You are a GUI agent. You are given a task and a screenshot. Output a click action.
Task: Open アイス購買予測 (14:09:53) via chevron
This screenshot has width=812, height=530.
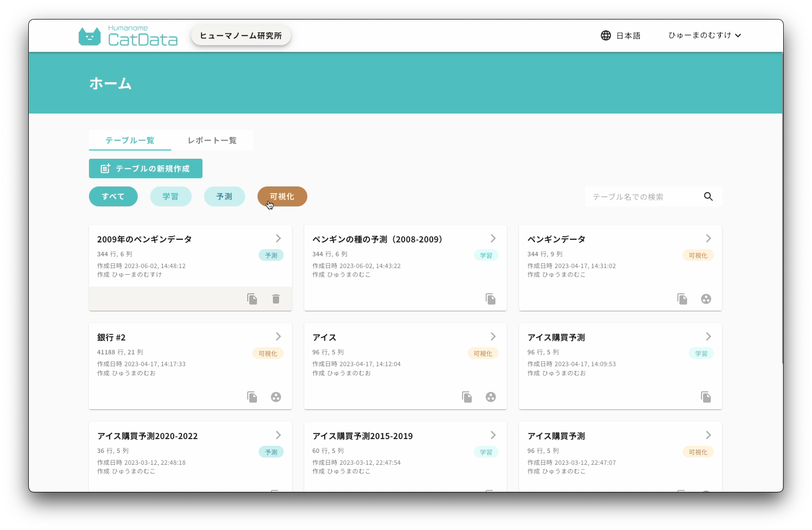[708, 336]
